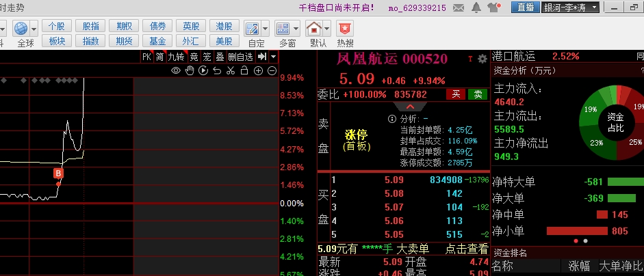This screenshot has width=644, height=276.
Task: Click the 资金占比 donut chart
Action: click(615, 122)
